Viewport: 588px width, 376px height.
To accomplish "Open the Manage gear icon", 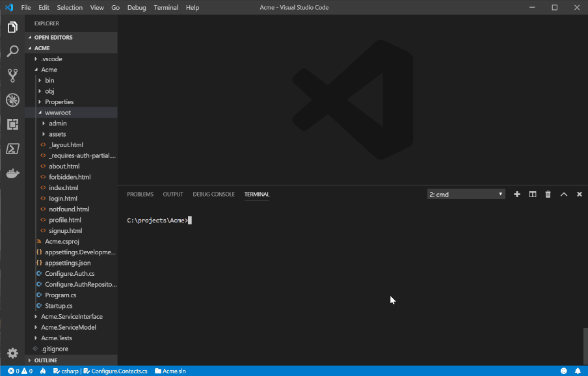I will click(x=12, y=353).
